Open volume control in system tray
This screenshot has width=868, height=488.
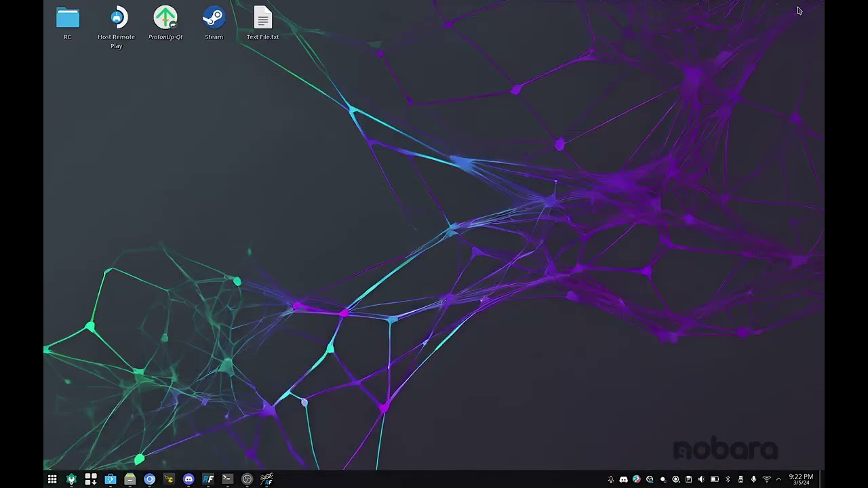point(701,479)
